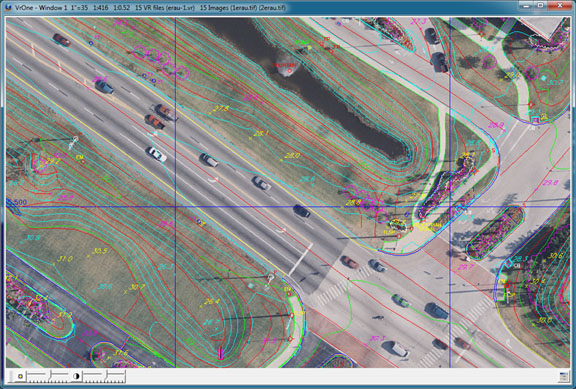
Task: Click the VrOne application icon in title bar
Action: [x=9, y=7]
